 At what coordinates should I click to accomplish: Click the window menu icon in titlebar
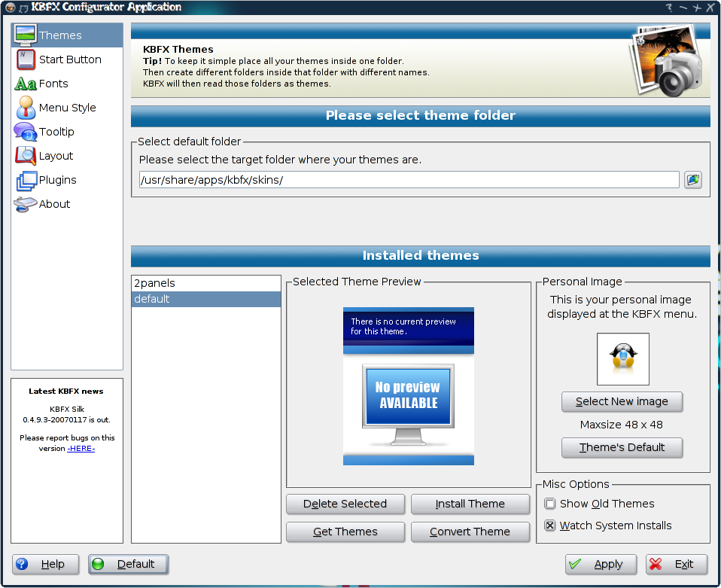tap(10, 8)
